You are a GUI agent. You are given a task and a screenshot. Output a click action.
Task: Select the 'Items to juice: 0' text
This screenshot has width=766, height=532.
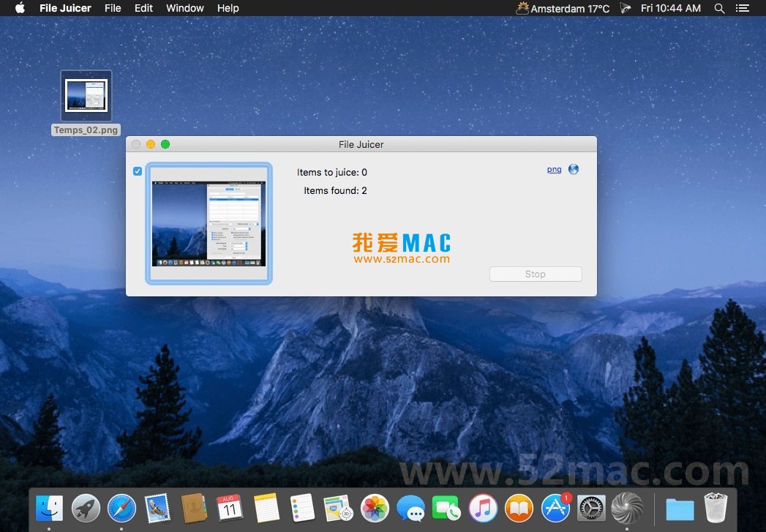click(331, 173)
